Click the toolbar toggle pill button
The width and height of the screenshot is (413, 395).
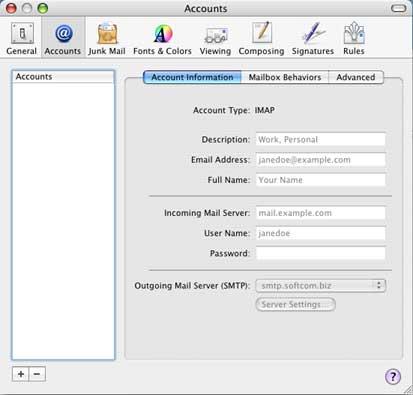(x=398, y=8)
